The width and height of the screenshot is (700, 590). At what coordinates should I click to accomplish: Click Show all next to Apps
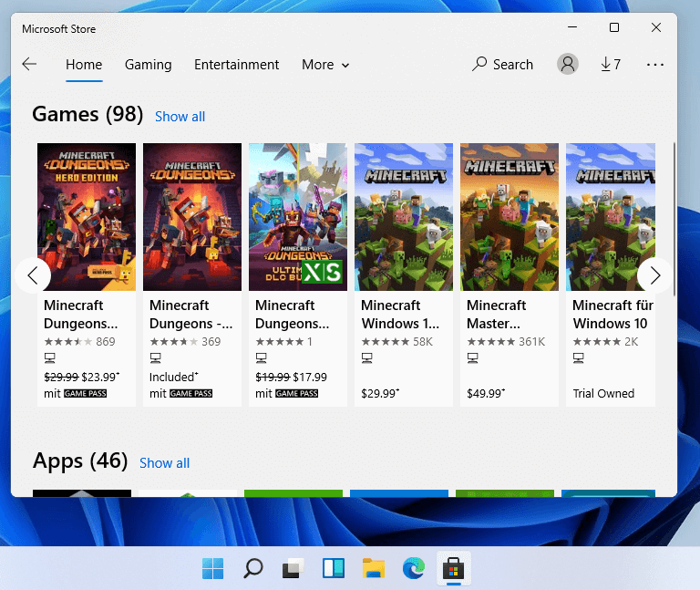[x=164, y=463]
